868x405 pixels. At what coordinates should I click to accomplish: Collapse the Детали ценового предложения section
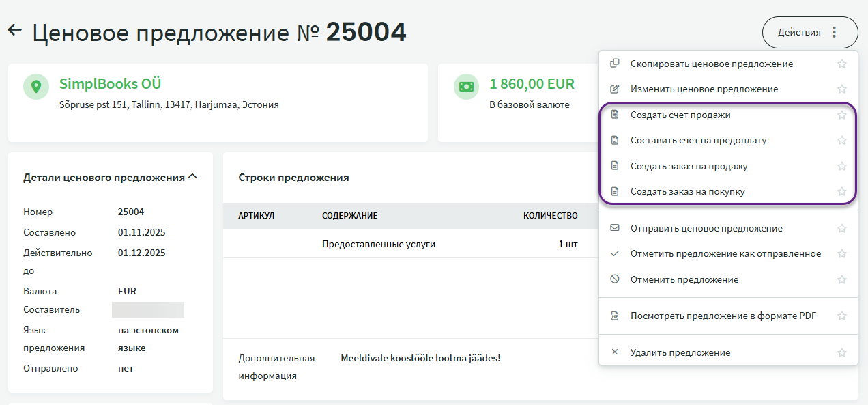192,177
